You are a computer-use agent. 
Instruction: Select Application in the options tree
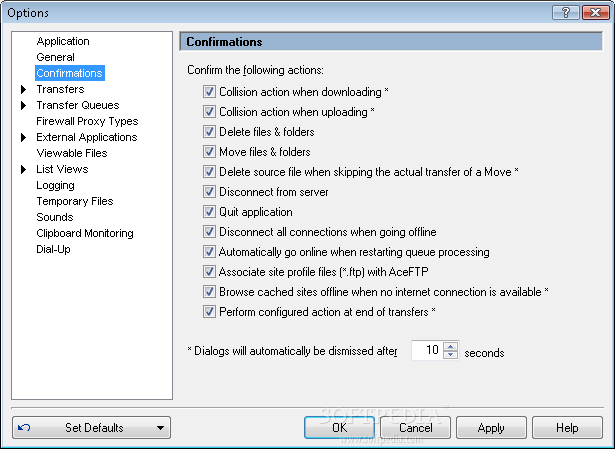[x=63, y=41]
